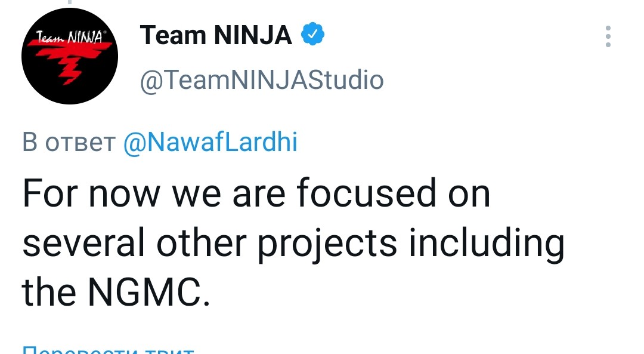Click the red Team NINJA logo emblem
The width and height of the screenshot is (644, 354).
click(70, 61)
